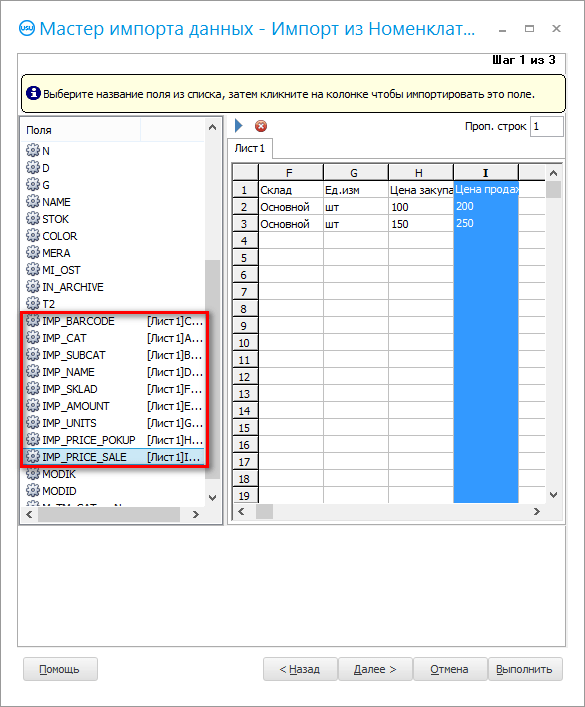Click the Проп. строк input field
585x707 pixels.
547,126
